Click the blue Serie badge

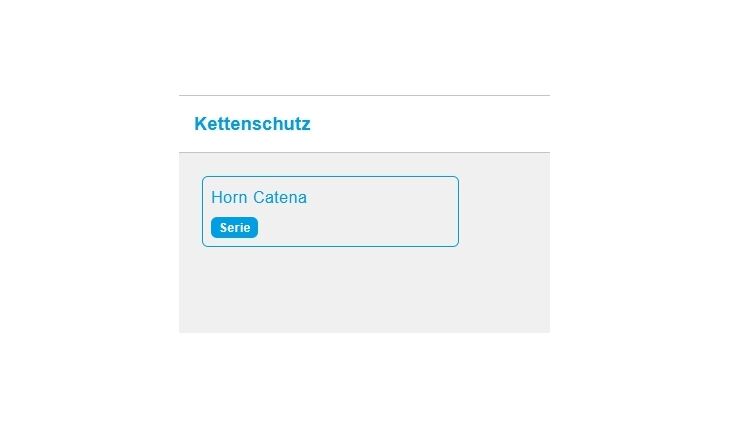pos(235,228)
